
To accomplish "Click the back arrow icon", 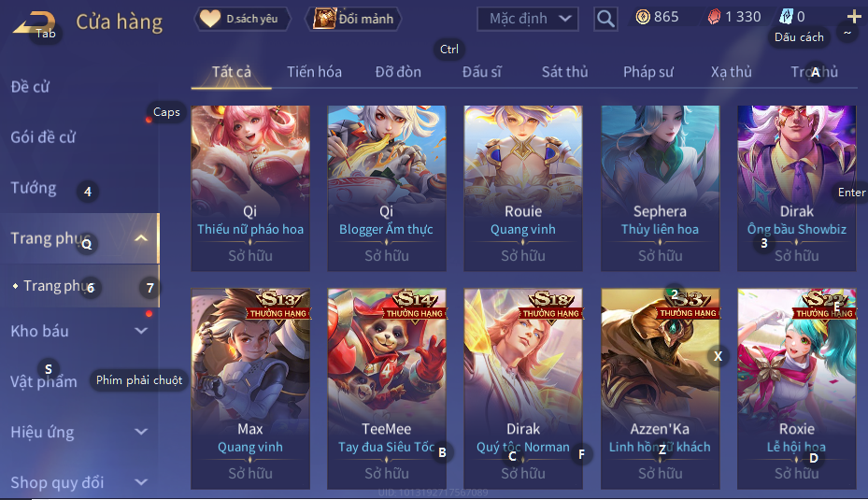I will [x=34, y=22].
